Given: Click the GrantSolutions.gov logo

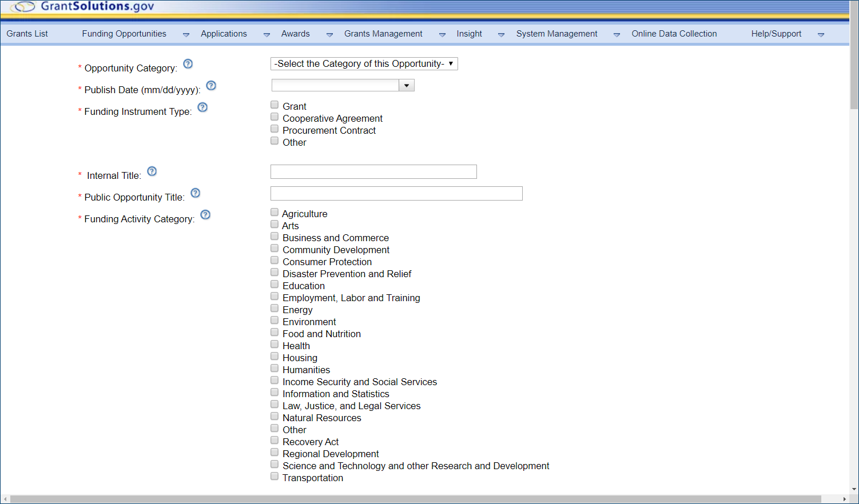Looking at the screenshot, I should click(83, 7).
